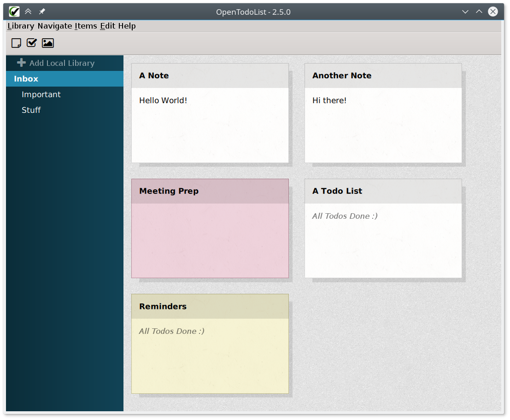Open the 'Another Note' card title
Screen dimensions: 510x420
(x=342, y=76)
